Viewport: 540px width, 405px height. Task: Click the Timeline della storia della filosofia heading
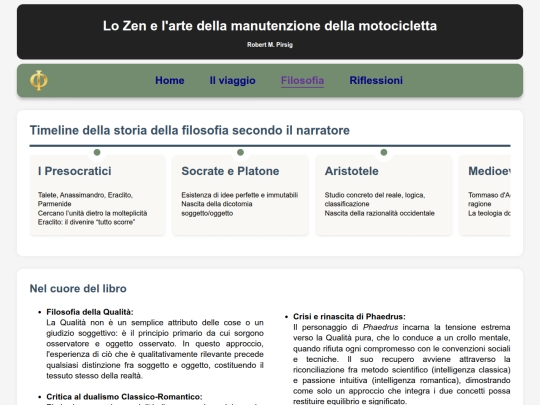pyautogui.click(x=190, y=130)
